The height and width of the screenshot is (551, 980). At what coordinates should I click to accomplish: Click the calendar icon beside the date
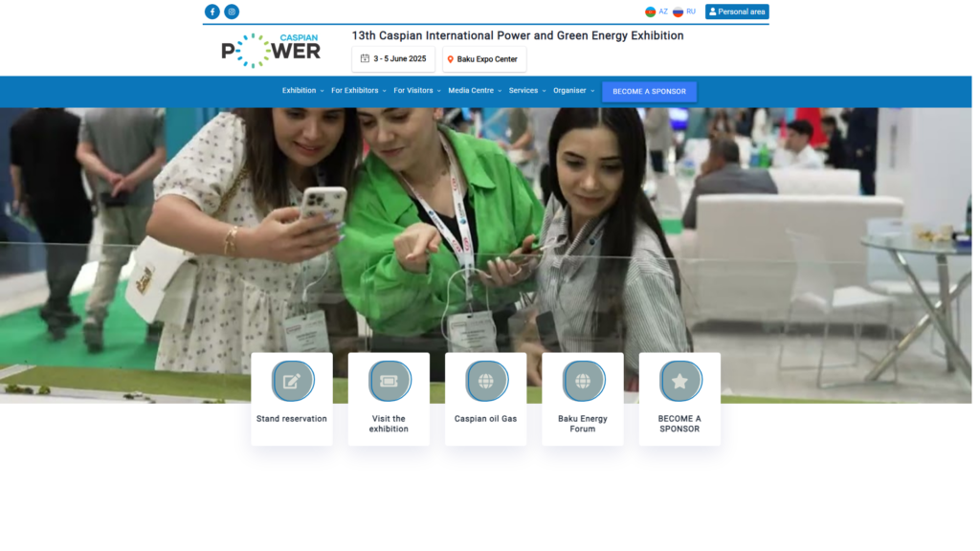(365, 58)
